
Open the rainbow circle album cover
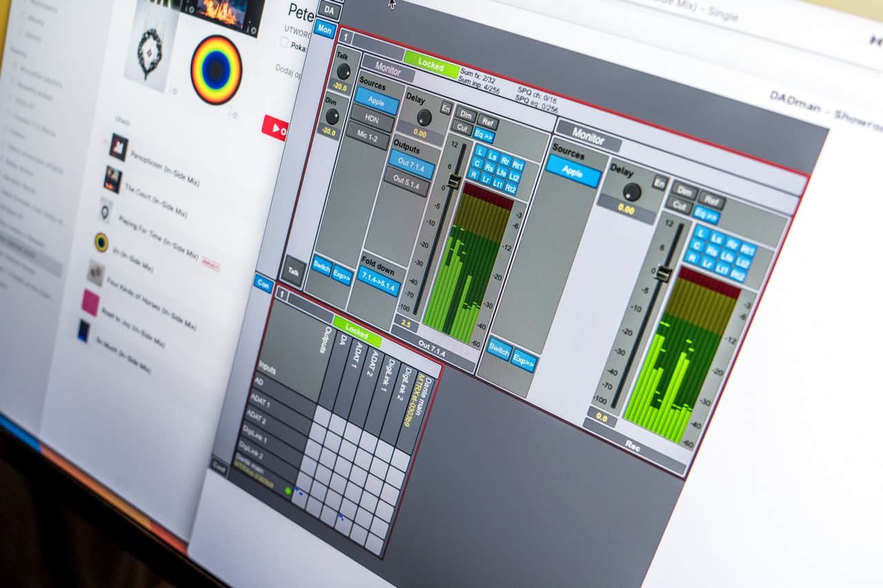tap(216, 70)
